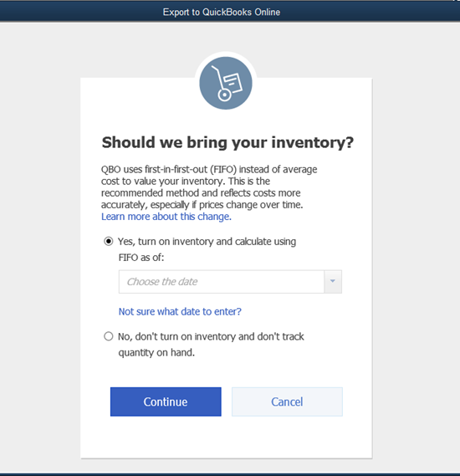Screen dimensions: 460x476
Task: Click the dark bar at window bottom
Action: pos(230,474)
